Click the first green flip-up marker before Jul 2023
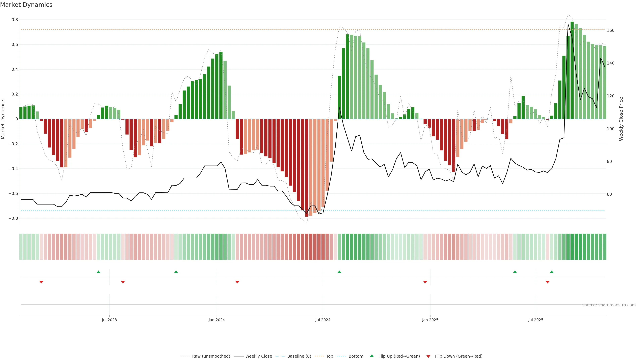644x362 pixels. (x=98, y=272)
